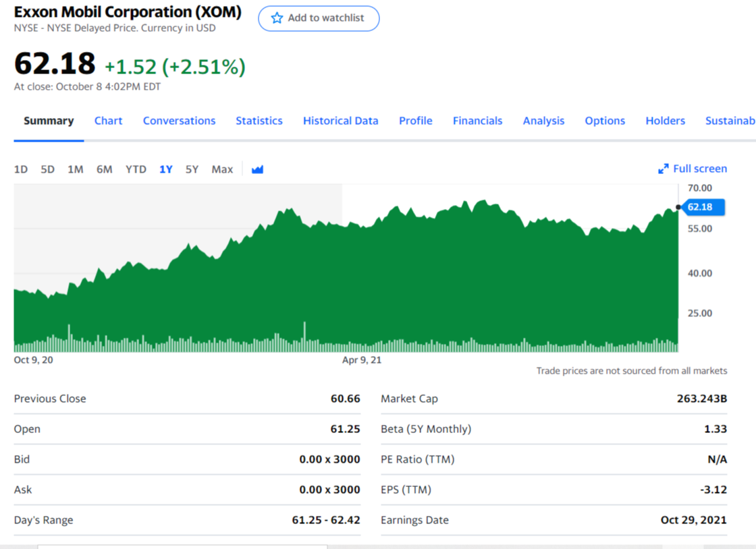
Task: Click the PE Ratio (TTM) label
Action: (418, 459)
